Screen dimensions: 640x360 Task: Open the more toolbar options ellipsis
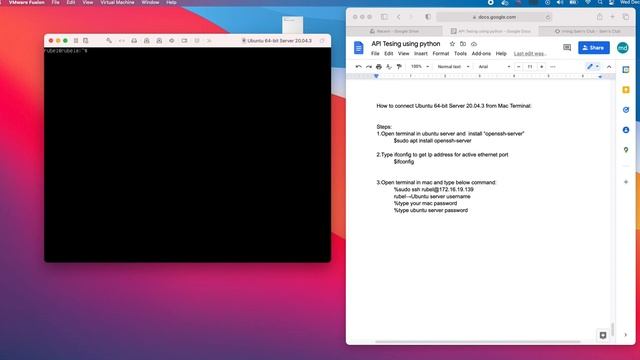pyautogui.click(x=553, y=67)
